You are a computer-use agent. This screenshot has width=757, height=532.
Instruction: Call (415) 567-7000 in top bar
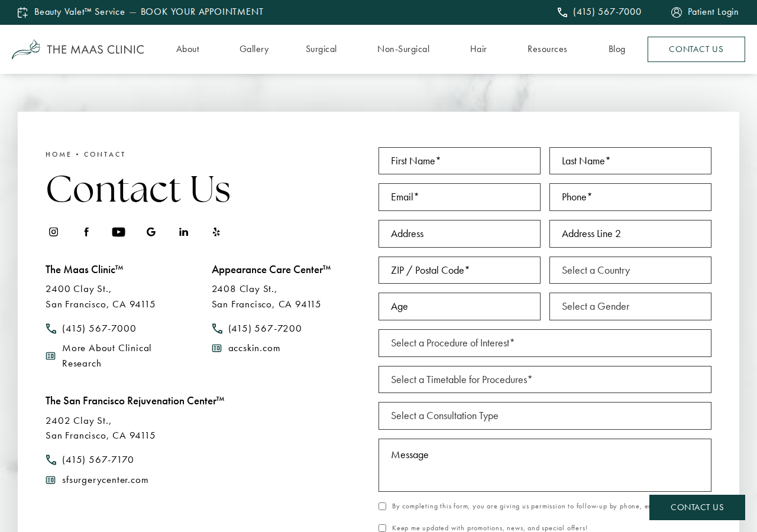click(x=607, y=12)
